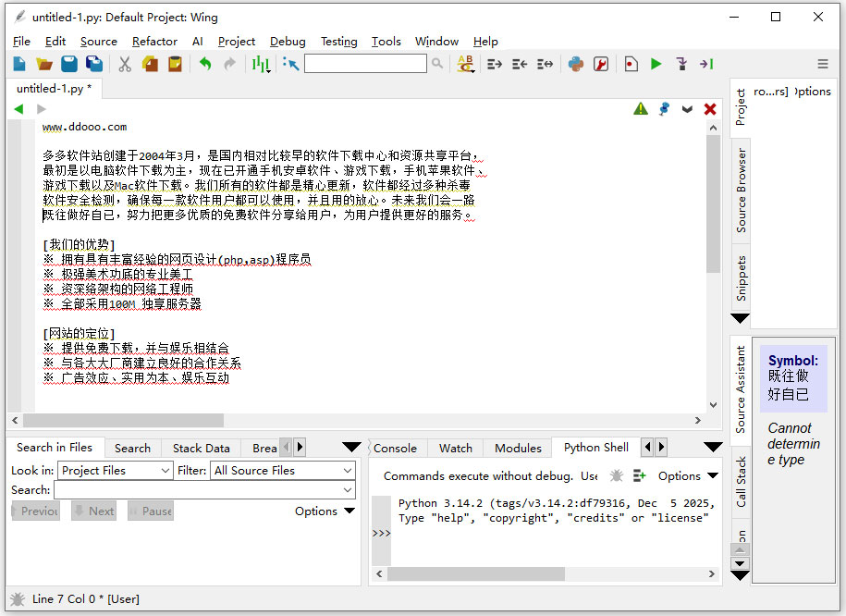Save all open files
Viewport: 846px width, 616px height.
click(x=95, y=63)
